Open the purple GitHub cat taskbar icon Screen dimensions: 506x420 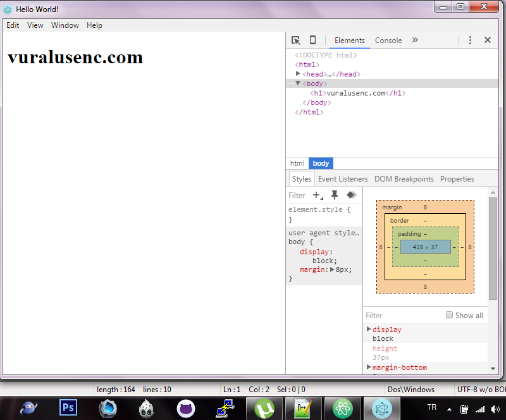pyautogui.click(x=186, y=409)
